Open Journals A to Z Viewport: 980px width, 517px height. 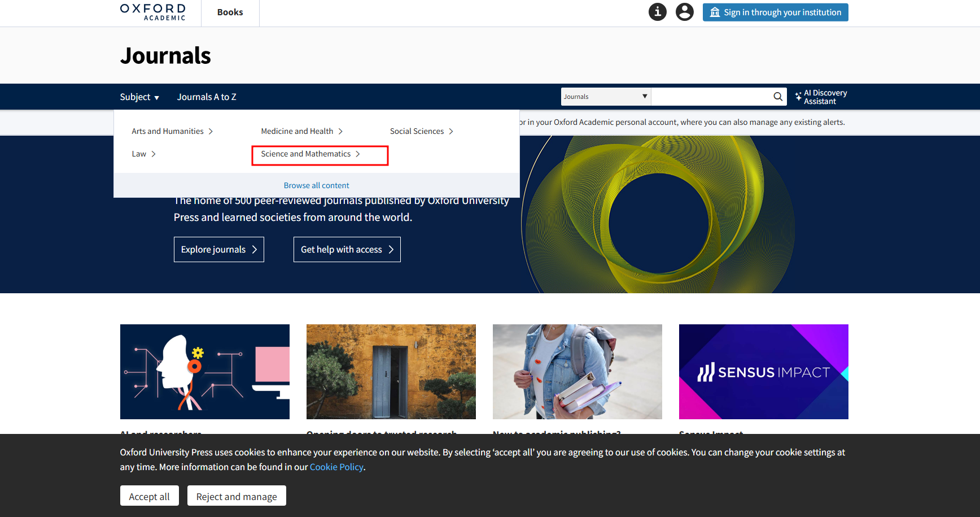207,97
